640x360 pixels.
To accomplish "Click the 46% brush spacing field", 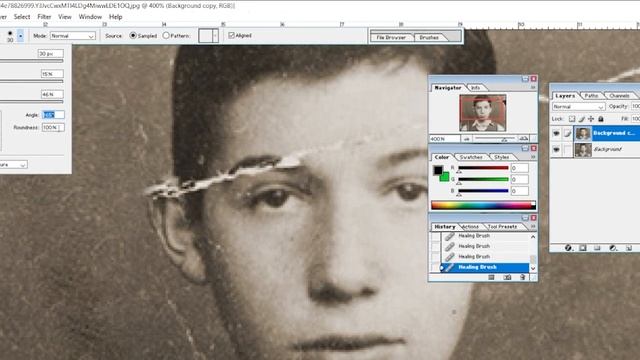I will point(52,94).
